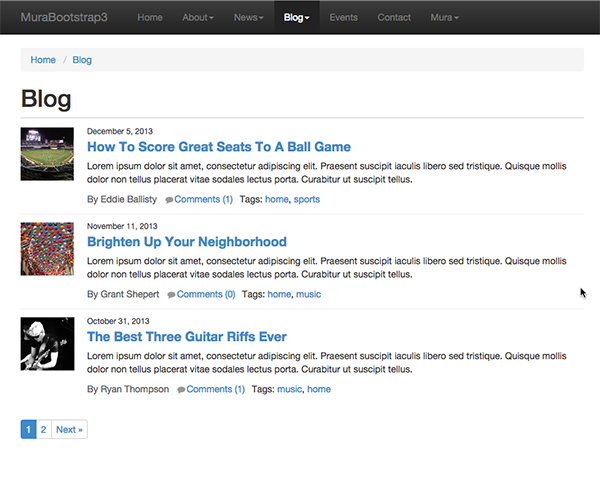Viewport: 600px width, 482px height.
Task: Click comment bubble icon for Grant Shepert post
Action: [x=171, y=295]
